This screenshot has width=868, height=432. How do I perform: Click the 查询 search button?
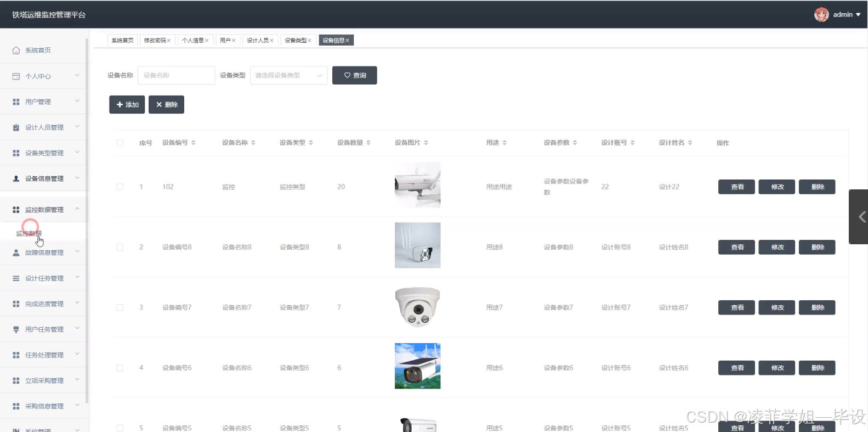(354, 75)
